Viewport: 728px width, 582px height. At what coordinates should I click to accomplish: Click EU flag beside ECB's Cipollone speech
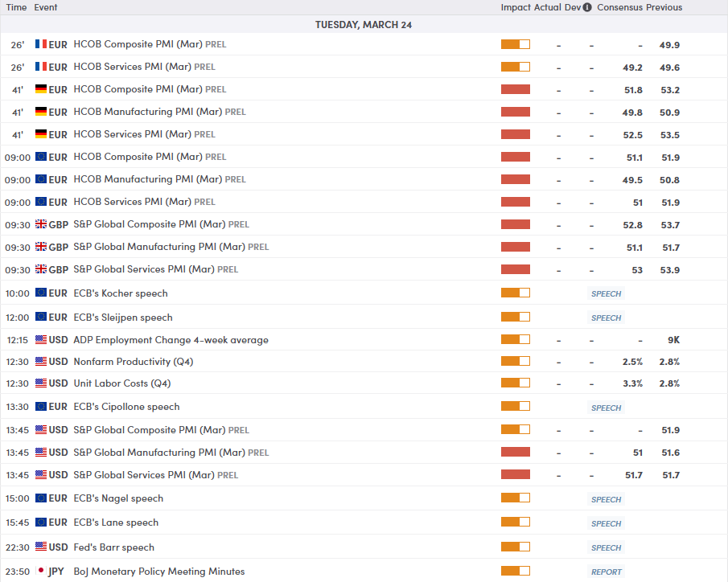[41, 407]
